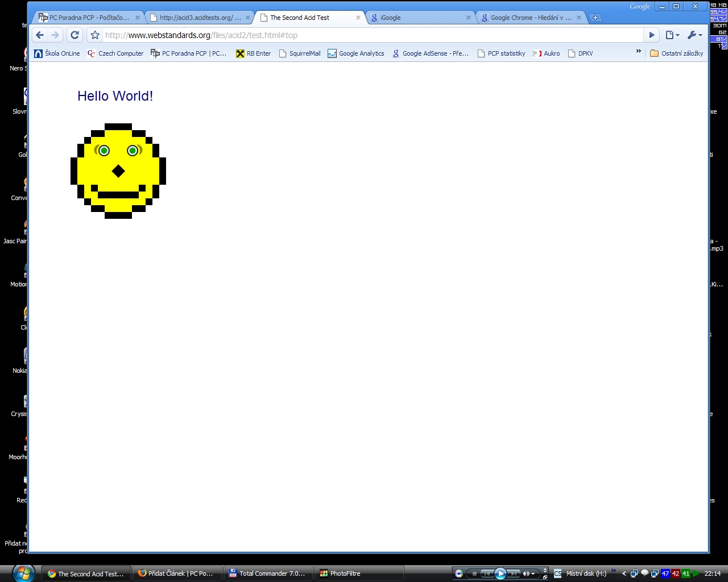
Task: Bookmark this page with the star
Action: pos(95,35)
